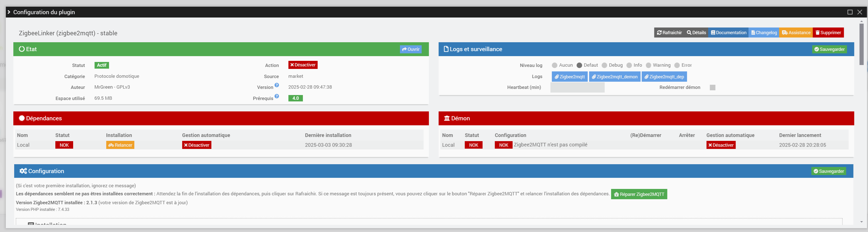Open the Documentation link
This screenshot has height=232, width=868.
pyautogui.click(x=728, y=33)
